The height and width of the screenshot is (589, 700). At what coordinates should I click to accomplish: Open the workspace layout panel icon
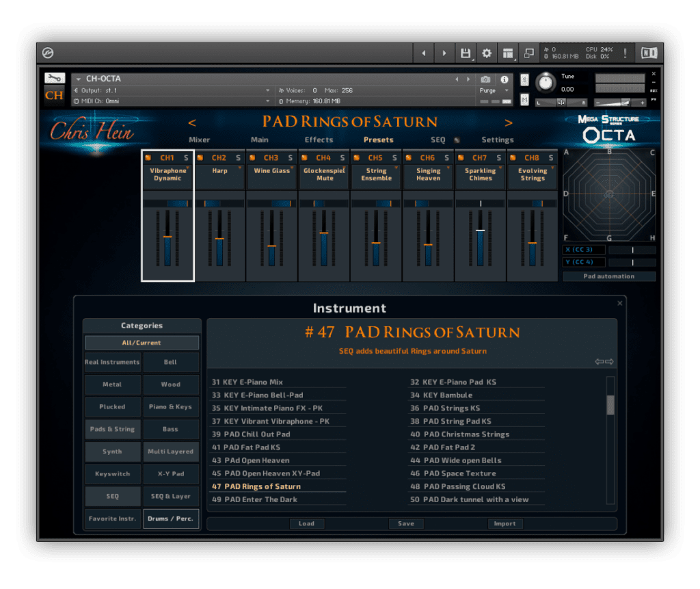click(x=508, y=53)
